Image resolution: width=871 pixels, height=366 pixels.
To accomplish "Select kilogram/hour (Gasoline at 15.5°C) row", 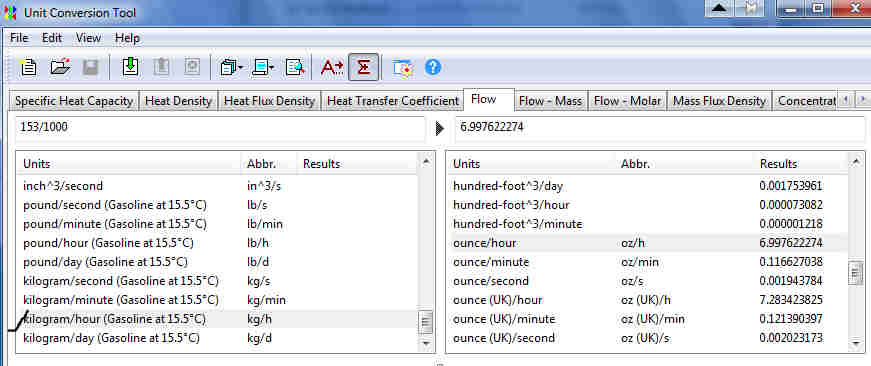I will tap(218, 319).
